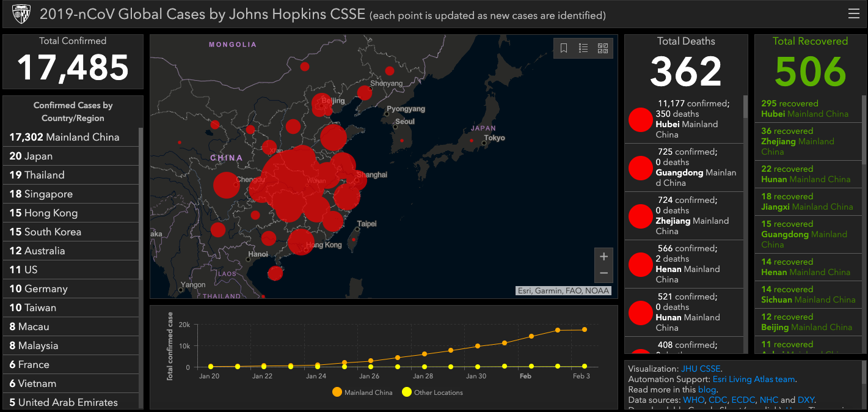Open the NHC data source link
This screenshot has height=412, width=868.
coord(769,400)
